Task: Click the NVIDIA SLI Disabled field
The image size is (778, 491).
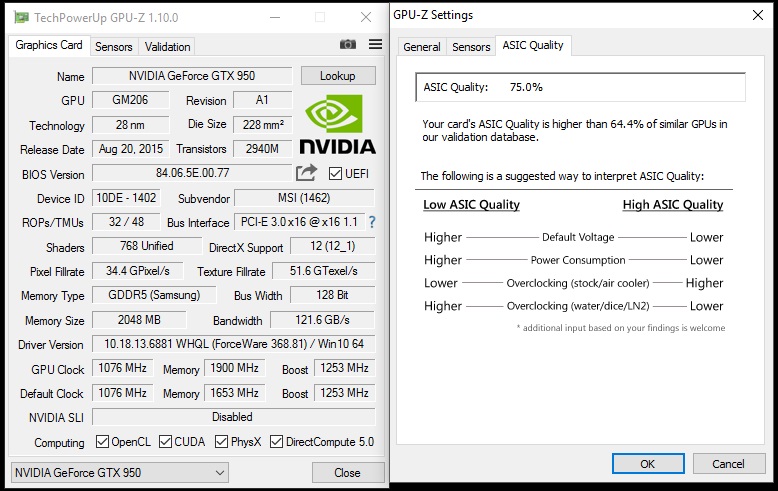Action: [x=234, y=417]
